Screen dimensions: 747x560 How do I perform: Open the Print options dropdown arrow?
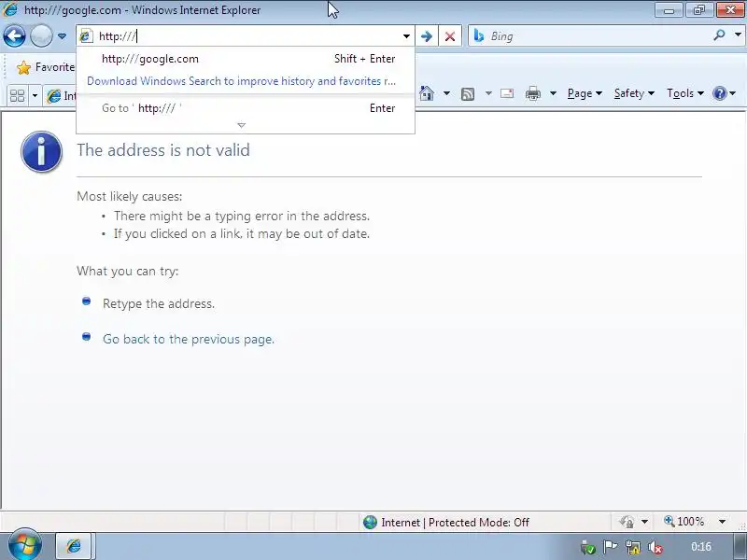click(x=553, y=93)
